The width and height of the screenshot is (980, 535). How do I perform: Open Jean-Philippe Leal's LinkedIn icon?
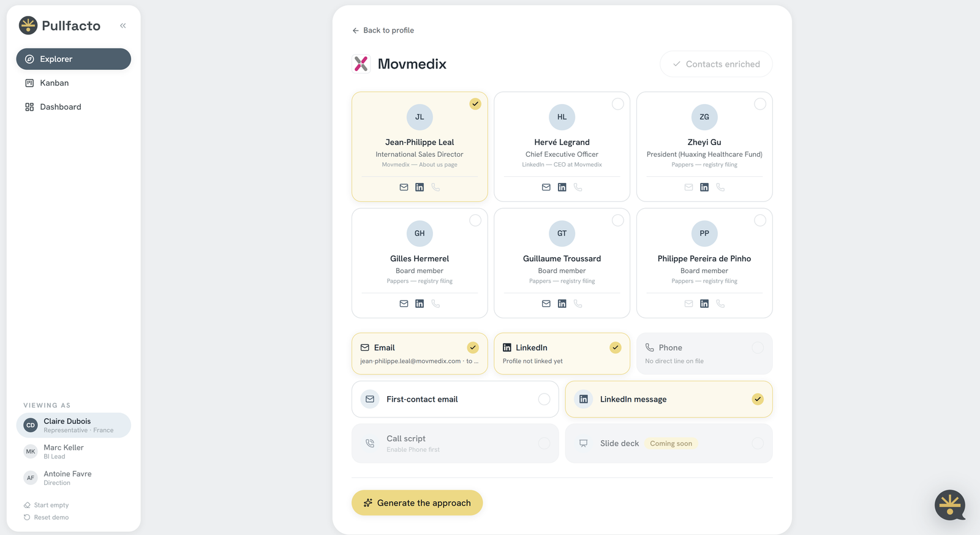420,187
